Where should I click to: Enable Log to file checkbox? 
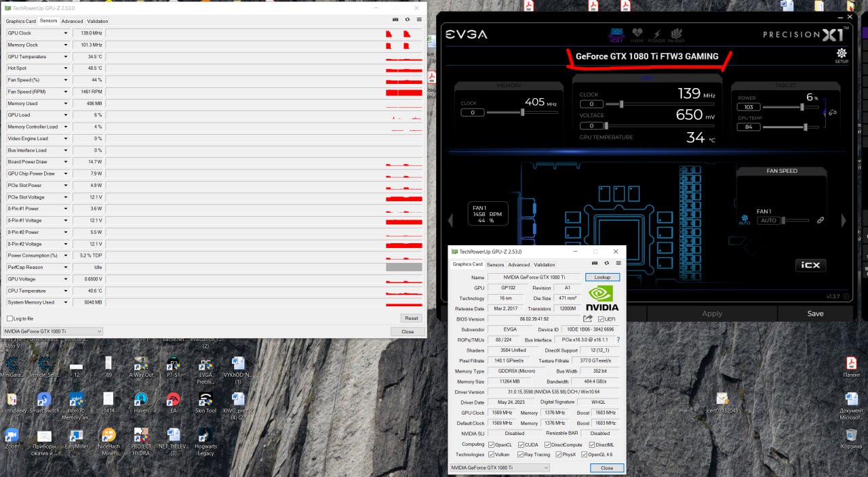(9, 318)
